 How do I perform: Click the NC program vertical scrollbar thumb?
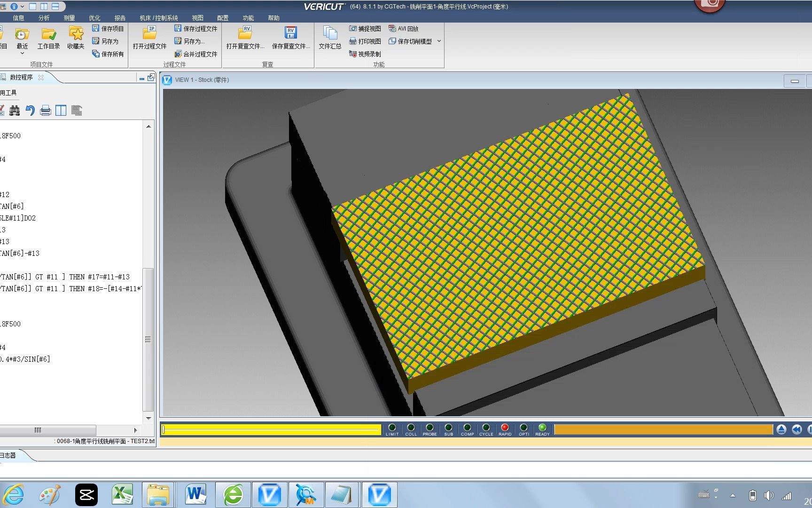pos(148,339)
